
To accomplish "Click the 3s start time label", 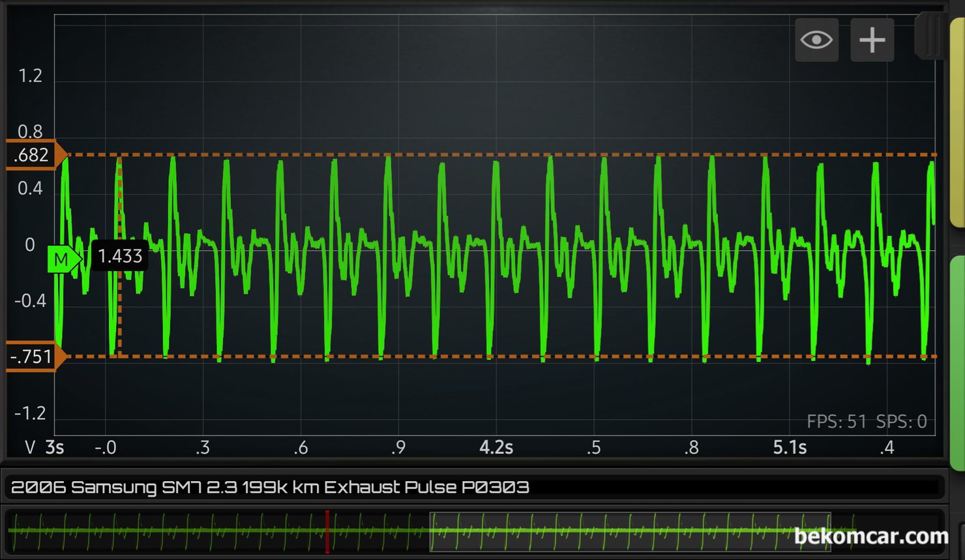I will (x=55, y=448).
